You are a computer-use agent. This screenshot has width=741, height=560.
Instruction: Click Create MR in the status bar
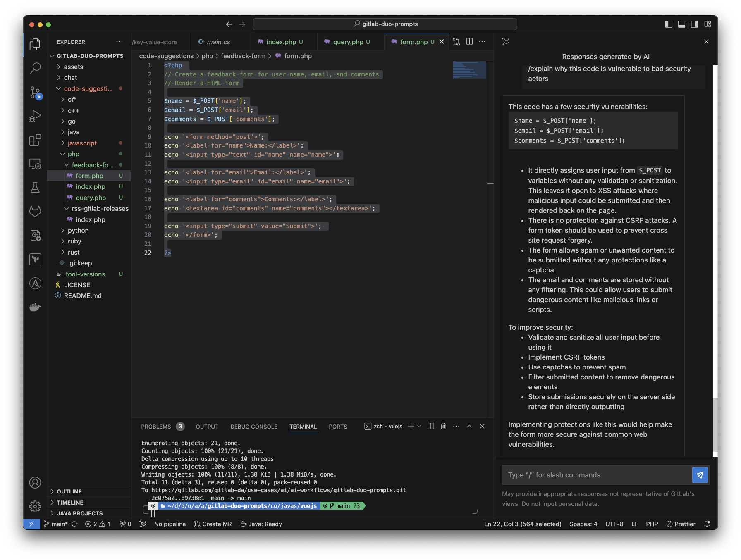[213, 524]
